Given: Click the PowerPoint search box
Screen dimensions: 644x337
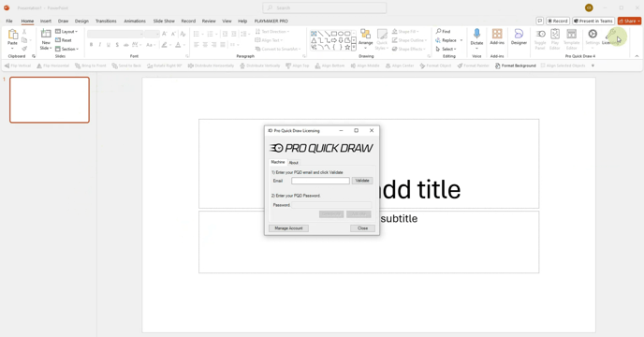Looking at the screenshot, I should (325, 7).
